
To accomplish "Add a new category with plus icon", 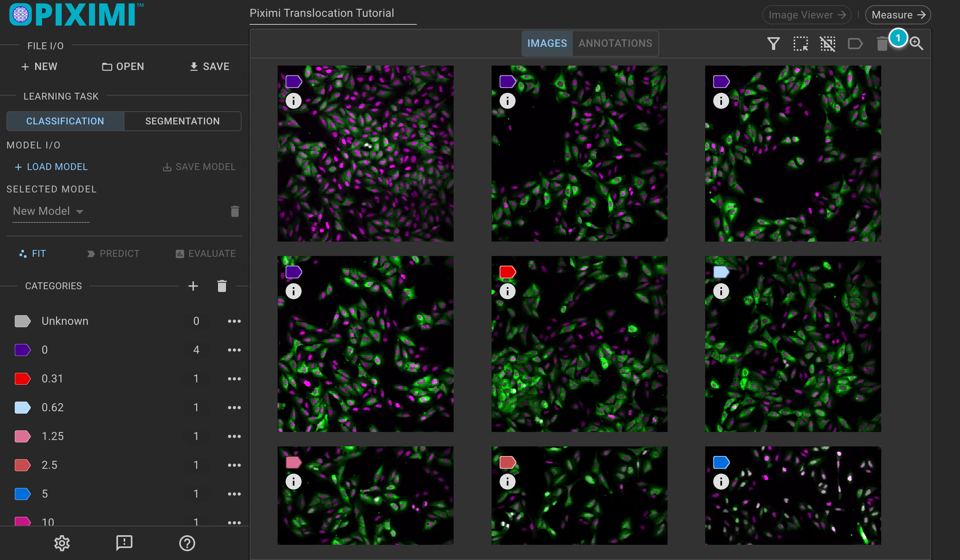I will point(193,286).
